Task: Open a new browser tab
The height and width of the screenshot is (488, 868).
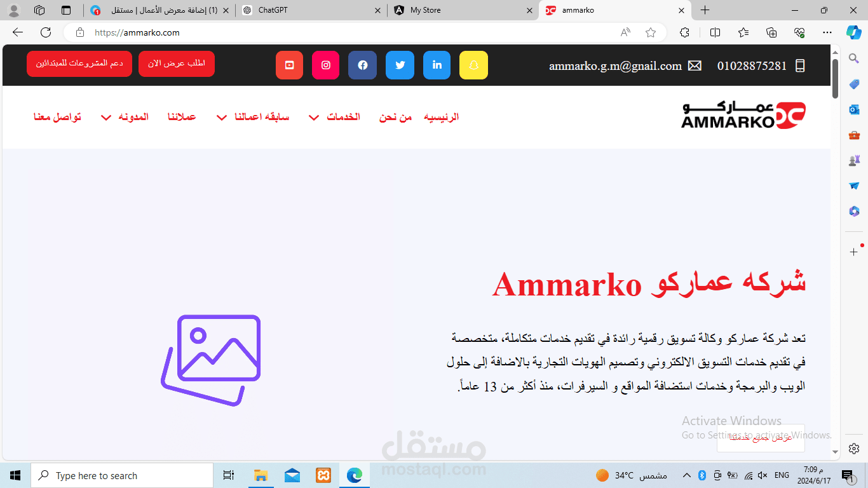Action: click(x=705, y=10)
